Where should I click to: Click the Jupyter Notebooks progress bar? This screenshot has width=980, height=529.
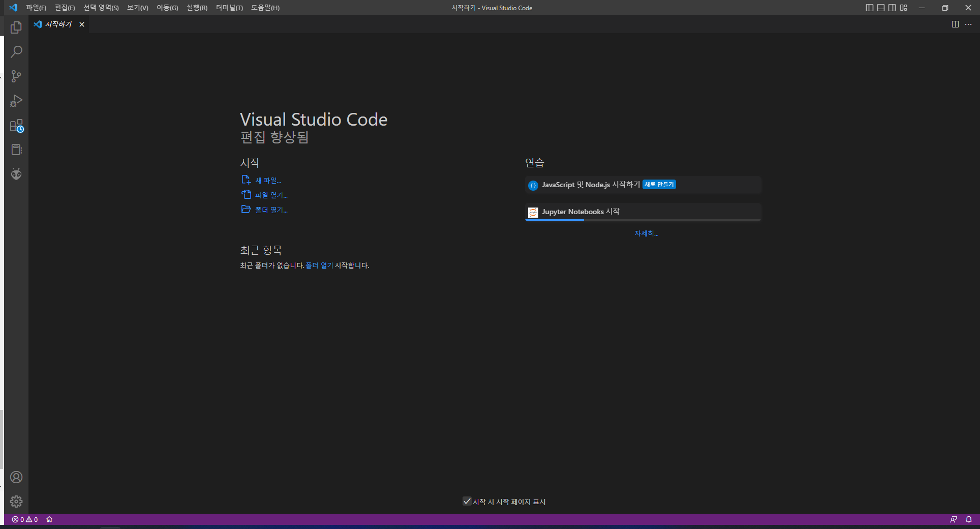(643, 220)
